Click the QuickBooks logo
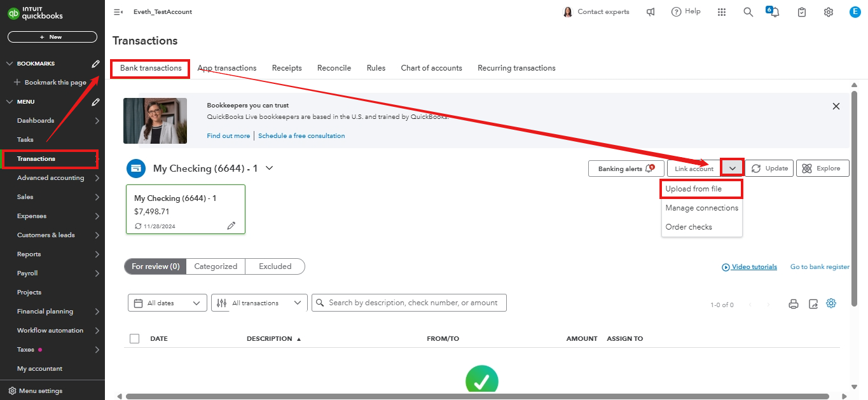868x400 pixels. coord(34,13)
